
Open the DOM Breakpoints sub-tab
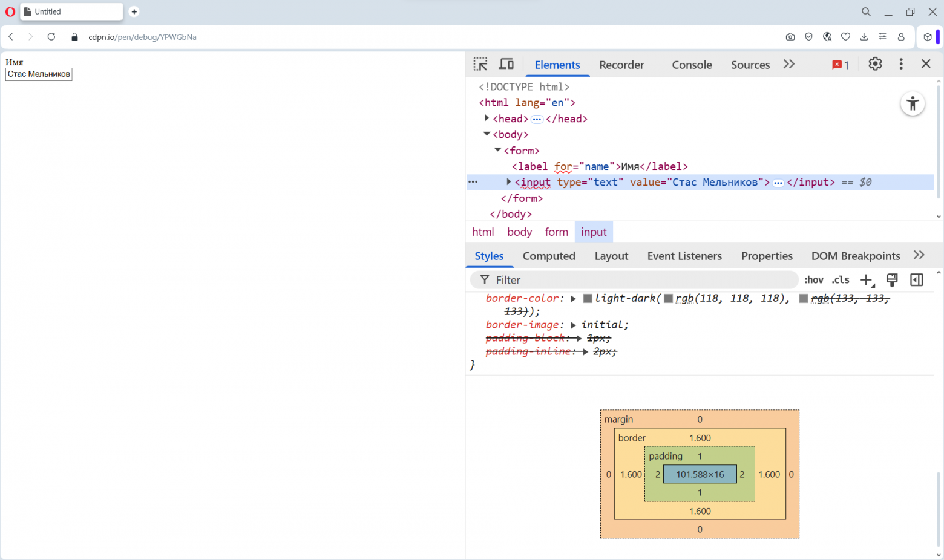click(856, 256)
